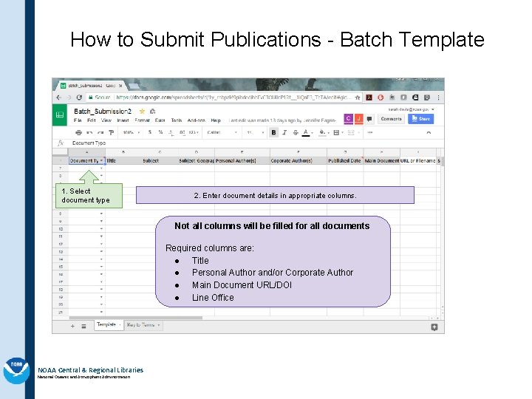This screenshot has width=532, height=399.
Task: Open the 123 more formats dropdown
Action: (x=194, y=132)
